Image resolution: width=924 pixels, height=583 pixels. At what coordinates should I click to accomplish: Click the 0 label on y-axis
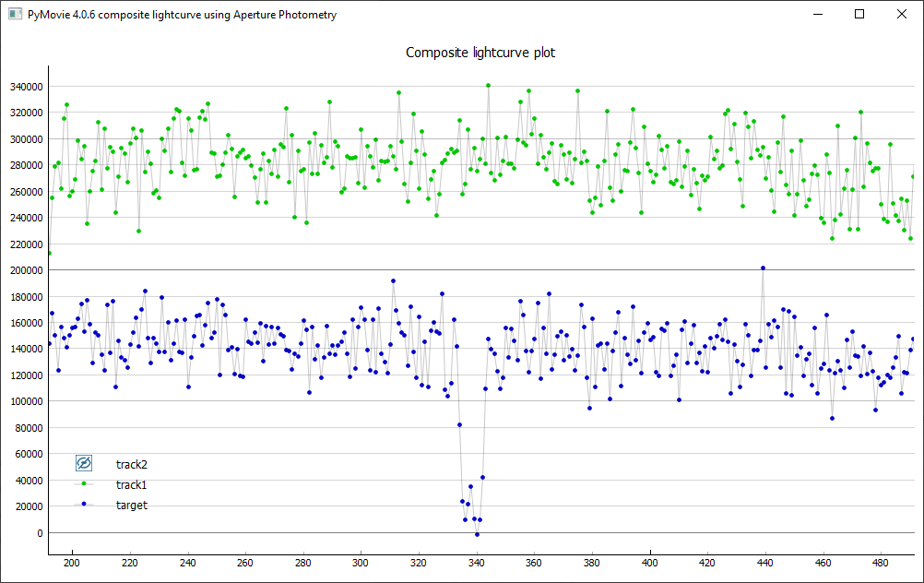point(40,533)
